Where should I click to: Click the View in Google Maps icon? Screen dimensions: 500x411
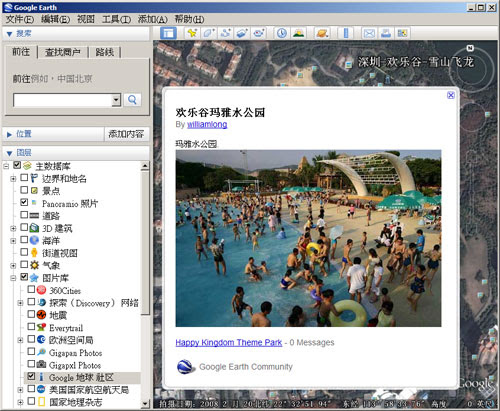click(x=402, y=33)
